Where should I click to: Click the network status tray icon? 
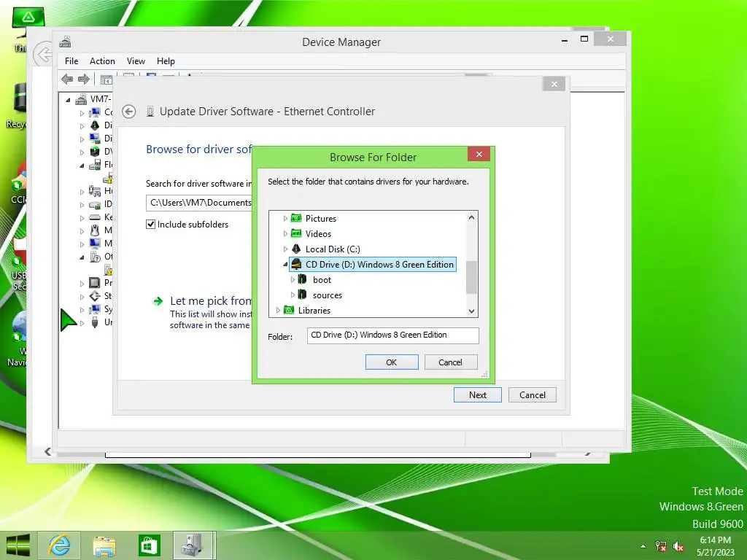click(661, 546)
